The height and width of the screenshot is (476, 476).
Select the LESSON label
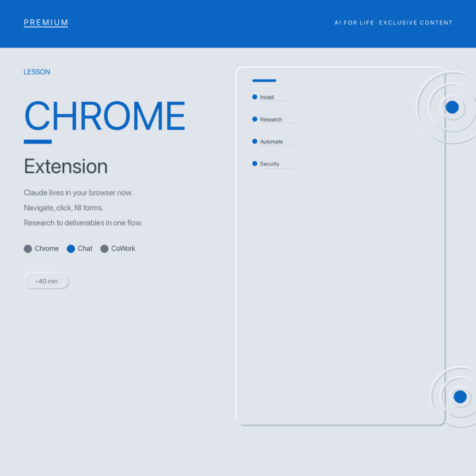coord(37,72)
